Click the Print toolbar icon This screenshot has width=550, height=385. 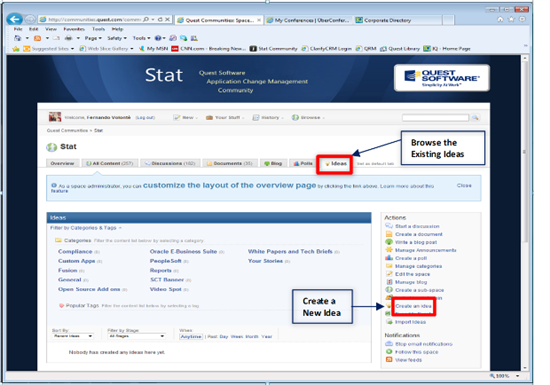click(x=69, y=38)
